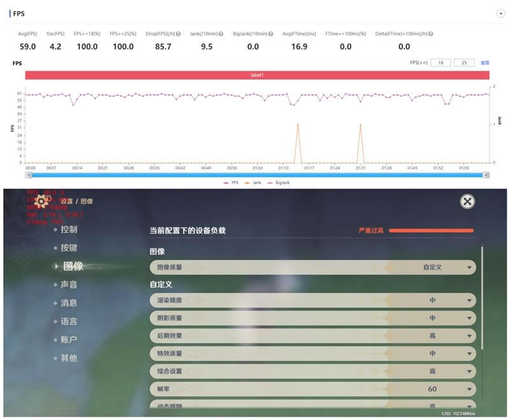Viewport: 510px width, 420px height.
Task: Toggle the Jank series via its legend marker
Action: click(246, 182)
